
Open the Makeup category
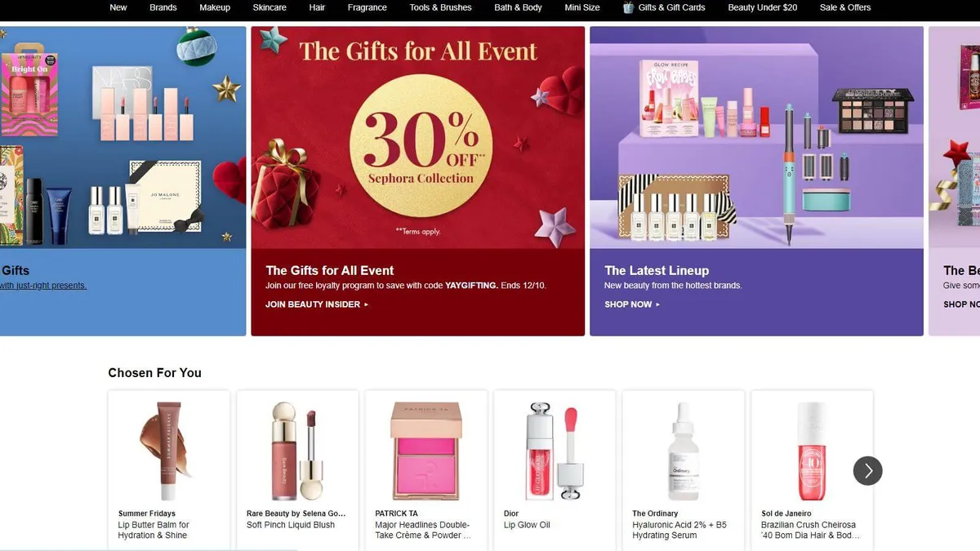[215, 7]
